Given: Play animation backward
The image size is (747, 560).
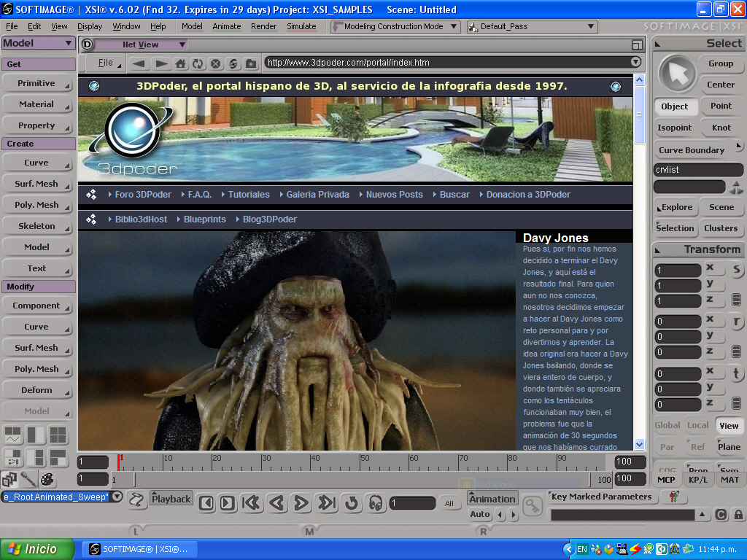Looking at the screenshot, I should [276, 503].
